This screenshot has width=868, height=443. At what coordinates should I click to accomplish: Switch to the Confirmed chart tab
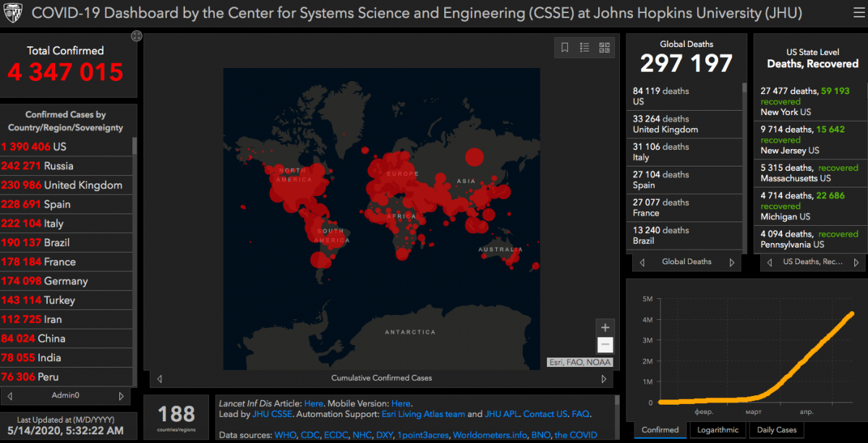[x=660, y=430]
